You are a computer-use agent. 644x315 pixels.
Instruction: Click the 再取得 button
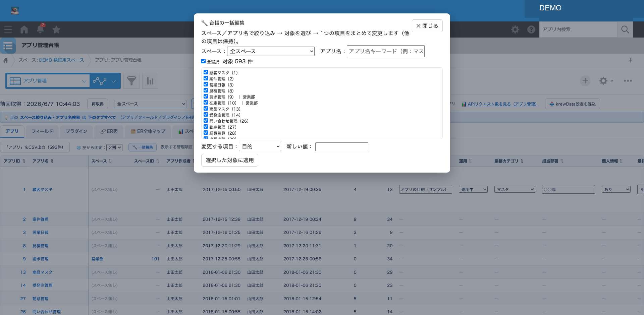(98, 104)
